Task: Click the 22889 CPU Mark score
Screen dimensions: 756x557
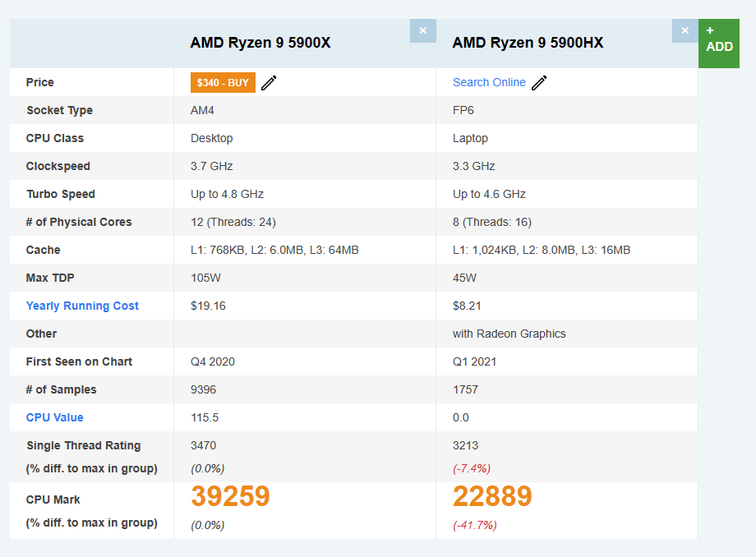Action: [492, 496]
